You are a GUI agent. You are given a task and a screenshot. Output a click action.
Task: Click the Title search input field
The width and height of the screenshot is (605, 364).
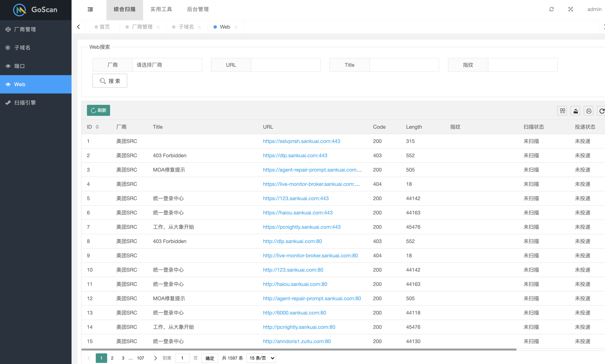click(x=404, y=65)
